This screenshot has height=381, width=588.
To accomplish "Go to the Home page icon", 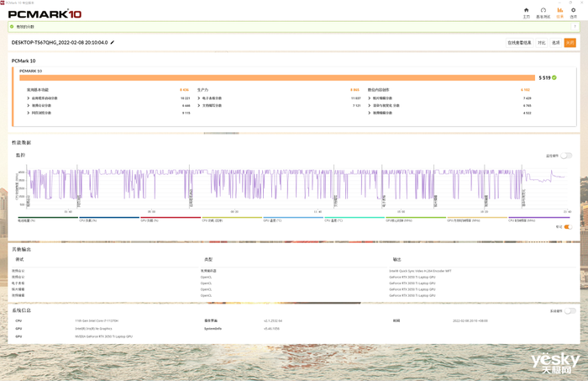I will click(x=526, y=10).
